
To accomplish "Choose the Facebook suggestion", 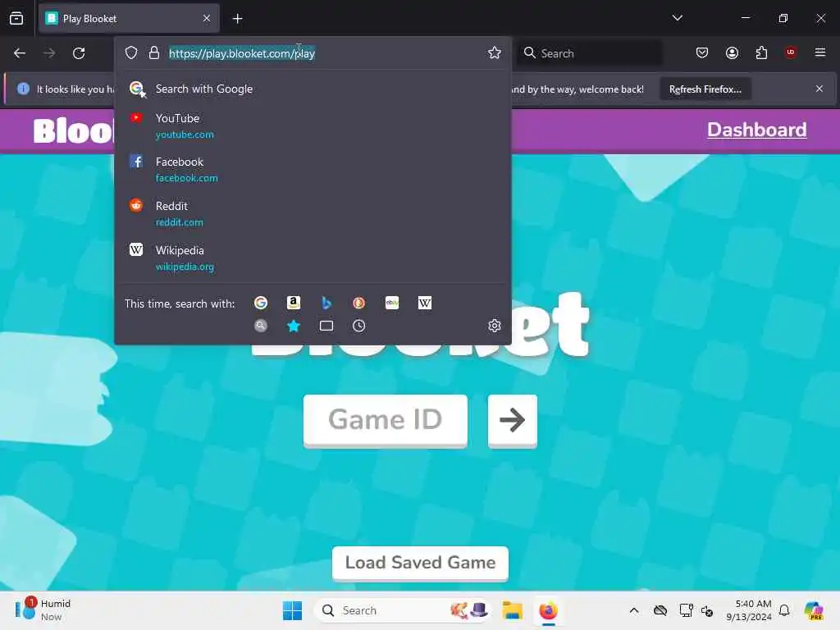I will point(313,169).
